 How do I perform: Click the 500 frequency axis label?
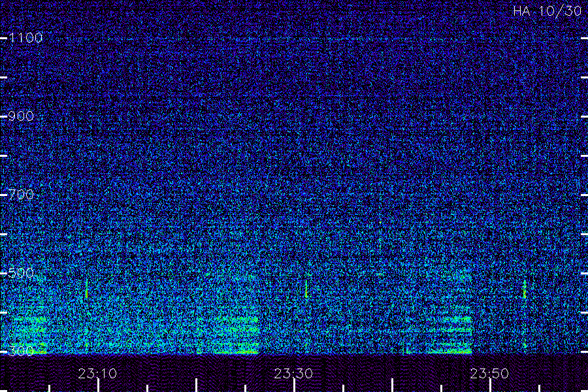pyautogui.click(x=21, y=272)
